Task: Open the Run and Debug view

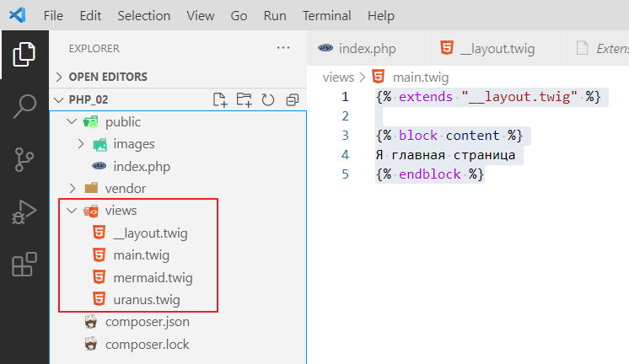Action: click(24, 212)
